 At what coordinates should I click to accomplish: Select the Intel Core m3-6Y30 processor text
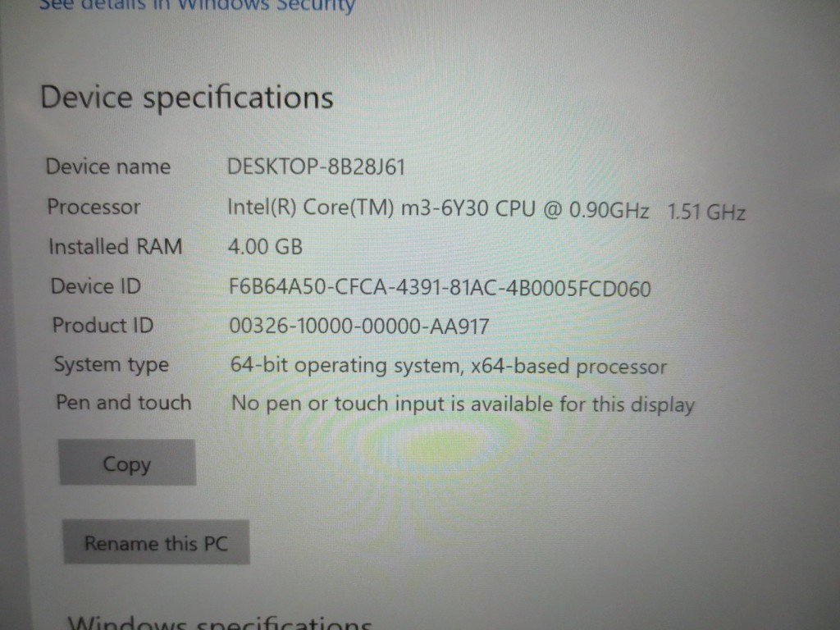coord(438,208)
